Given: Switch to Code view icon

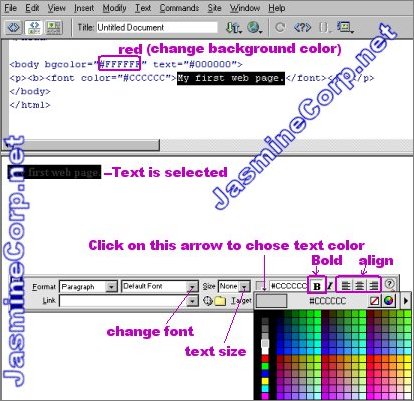Looking at the screenshot, I should pyautogui.click(x=14, y=27).
